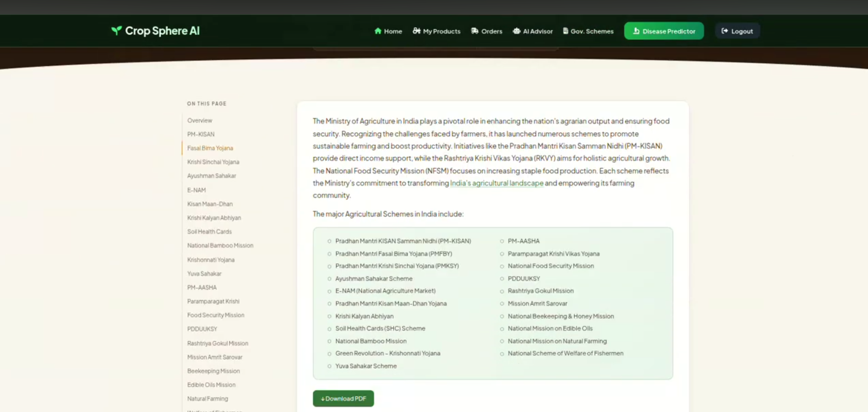Click 'National Mission on Edible Oils' item
This screenshot has width=868, height=412.
[x=550, y=328]
